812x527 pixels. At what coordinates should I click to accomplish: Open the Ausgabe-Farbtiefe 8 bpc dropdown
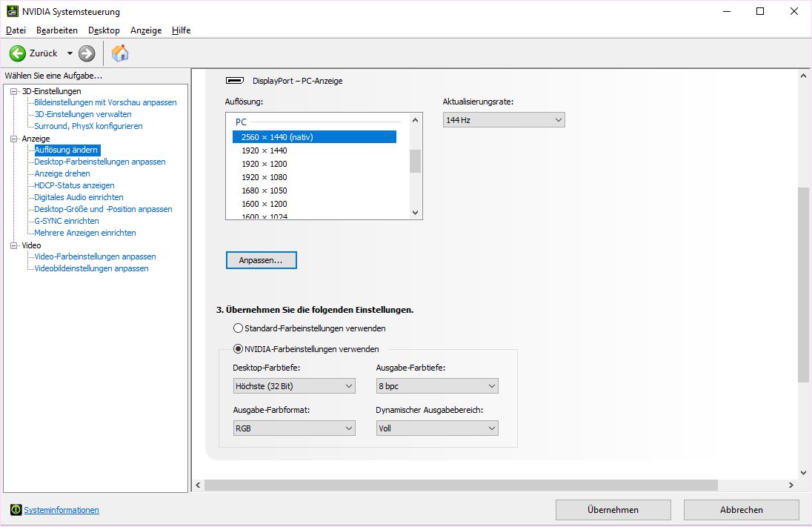(x=437, y=387)
